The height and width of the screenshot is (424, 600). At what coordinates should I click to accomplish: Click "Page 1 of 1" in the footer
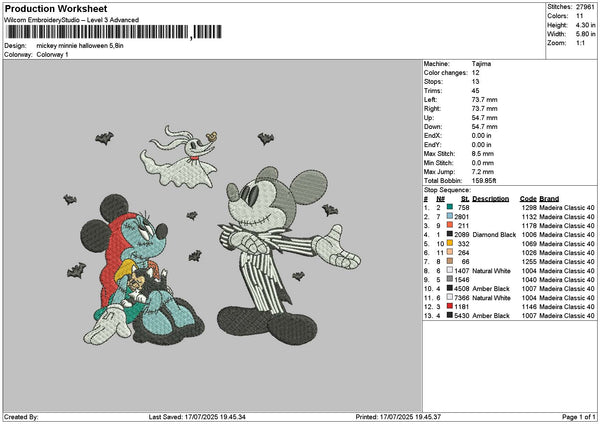(x=579, y=417)
